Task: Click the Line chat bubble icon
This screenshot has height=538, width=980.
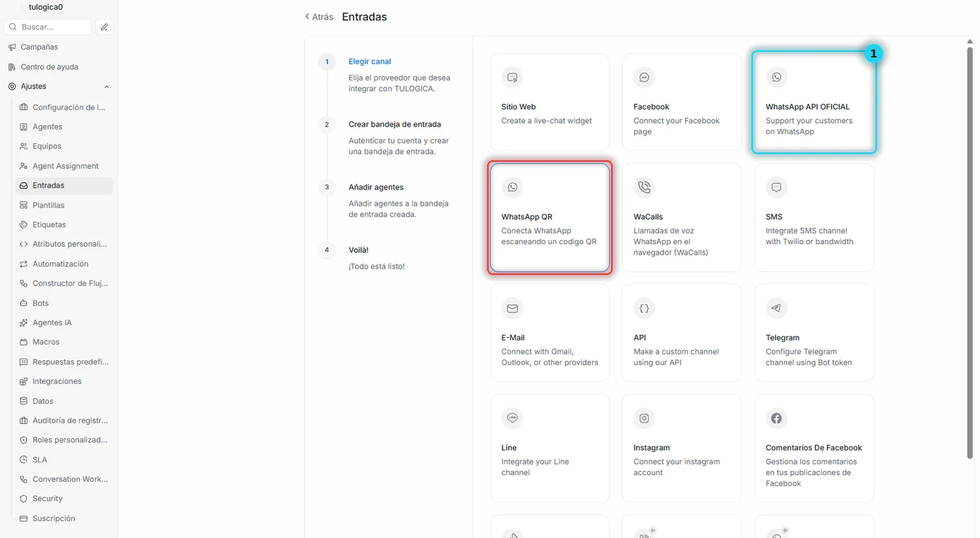Action: 512,418
